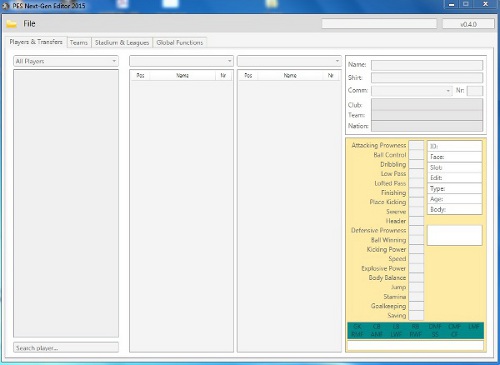Open the File menu folder icon

point(11,24)
